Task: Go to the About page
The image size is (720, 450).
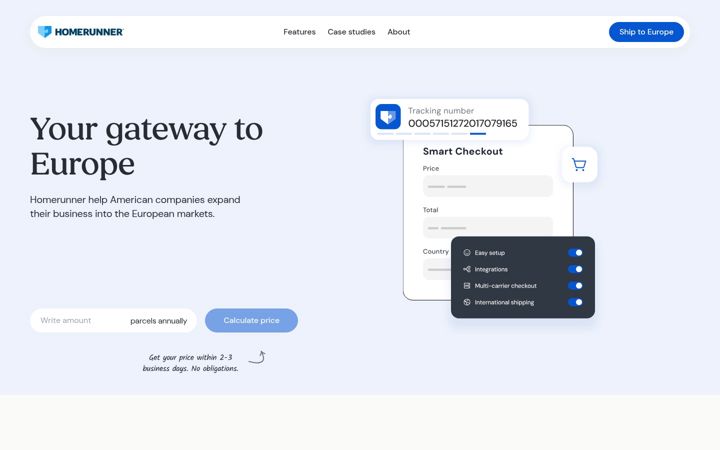Action: click(399, 32)
